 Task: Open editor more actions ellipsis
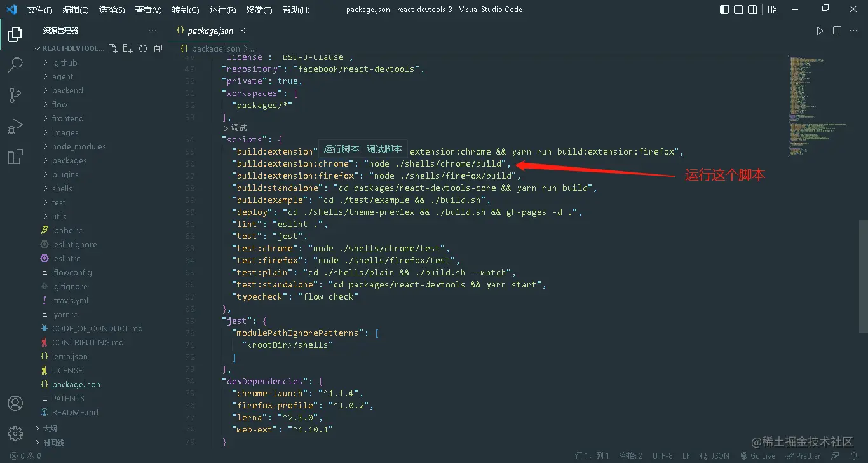854,31
